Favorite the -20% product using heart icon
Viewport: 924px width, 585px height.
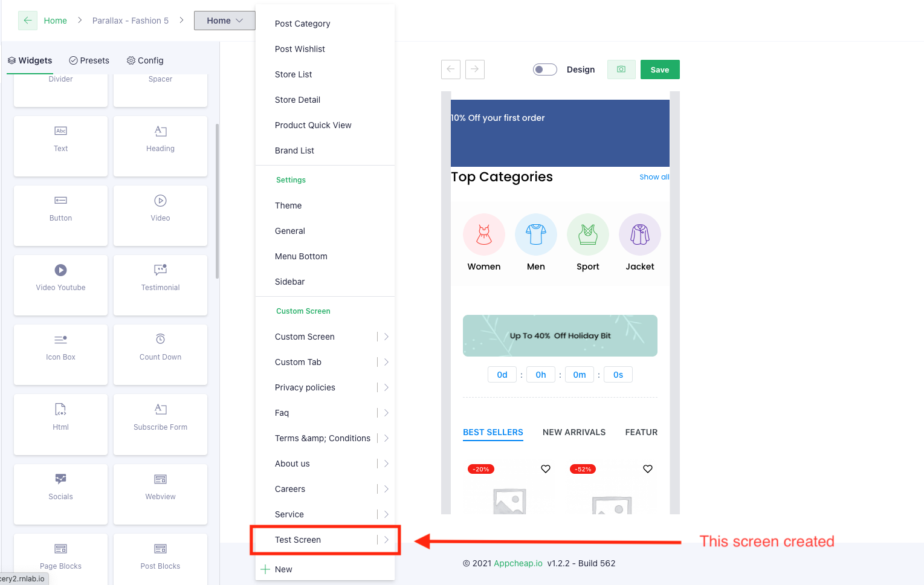pyautogui.click(x=545, y=468)
